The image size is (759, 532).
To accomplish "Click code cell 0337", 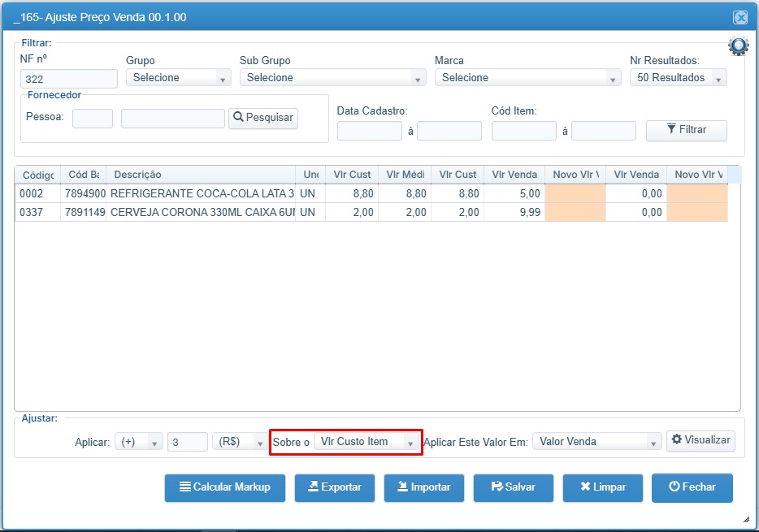I will coord(37,212).
